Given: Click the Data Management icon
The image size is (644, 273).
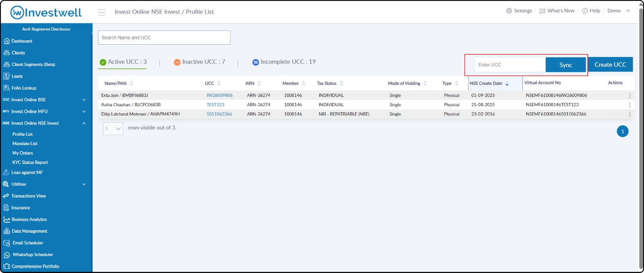Looking at the screenshot, I should pyautogui.click(x=6, y=231).
